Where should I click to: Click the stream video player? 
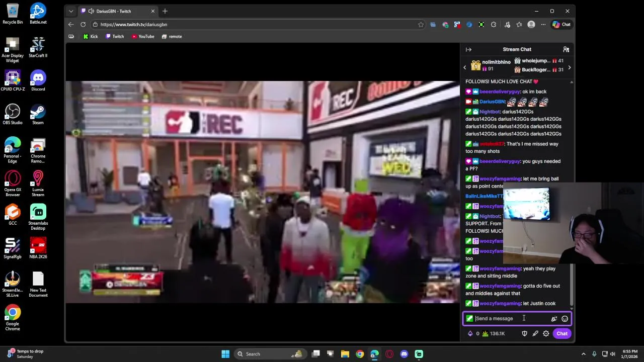262,192
